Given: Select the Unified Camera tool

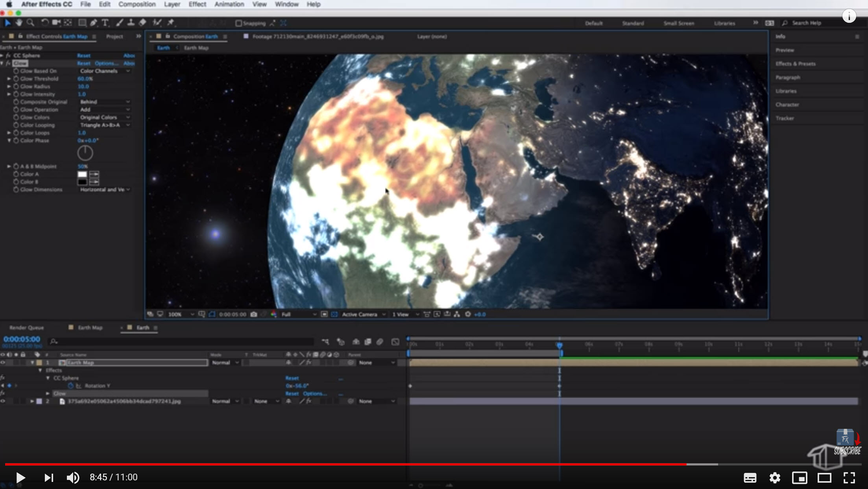Looking at the screenshot, I should coord(56,23).
